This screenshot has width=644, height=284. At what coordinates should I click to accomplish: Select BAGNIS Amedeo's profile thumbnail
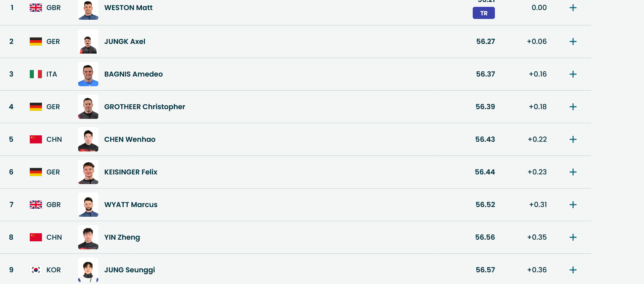(88, 74)
